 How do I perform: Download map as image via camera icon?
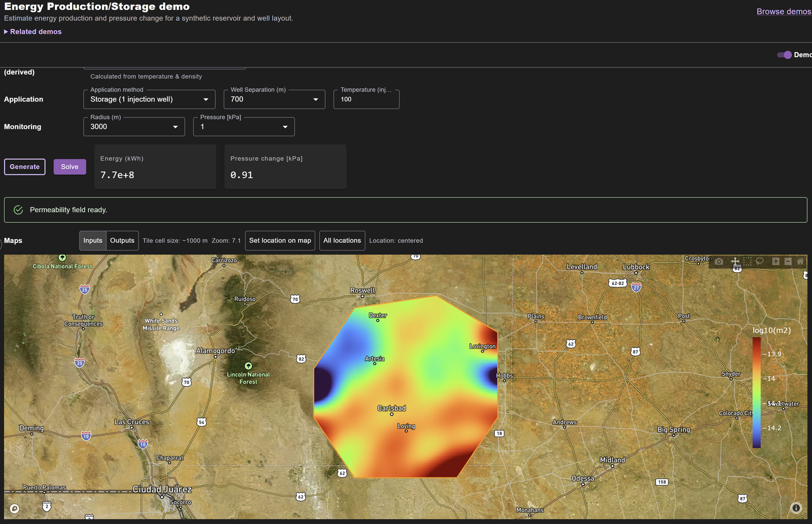coord(719,261)
